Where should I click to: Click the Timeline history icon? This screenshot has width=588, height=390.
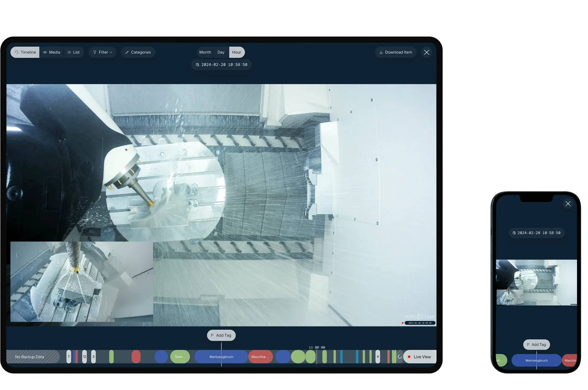tap(17, 52)
